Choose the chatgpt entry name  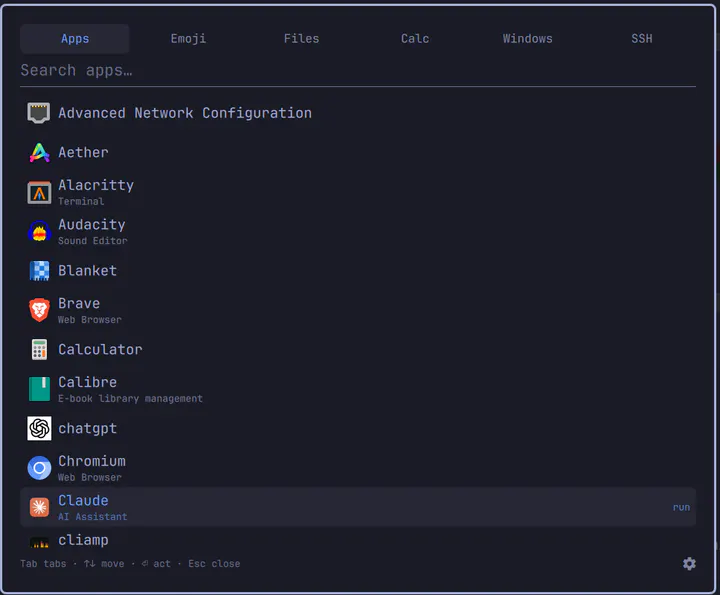coord(87,429)
